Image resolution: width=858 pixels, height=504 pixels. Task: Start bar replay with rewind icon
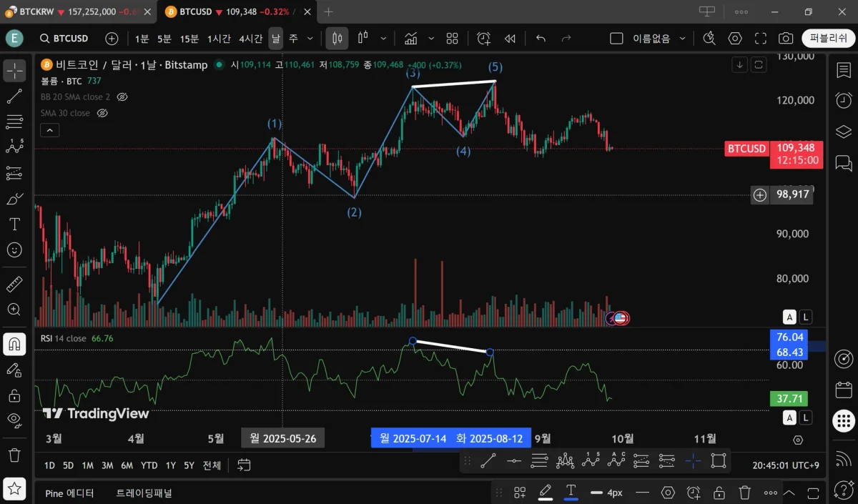[x=511, y=38]
